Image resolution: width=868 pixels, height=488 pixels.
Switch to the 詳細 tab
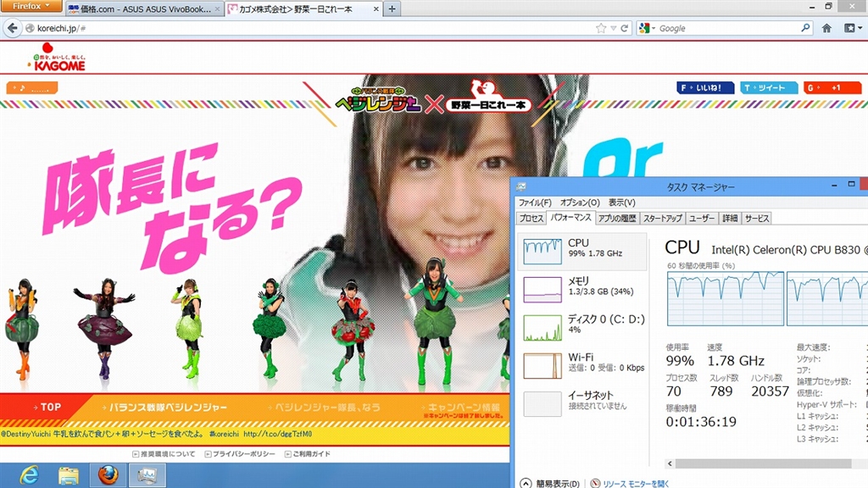pyautogui.click(x=730, y=219)
